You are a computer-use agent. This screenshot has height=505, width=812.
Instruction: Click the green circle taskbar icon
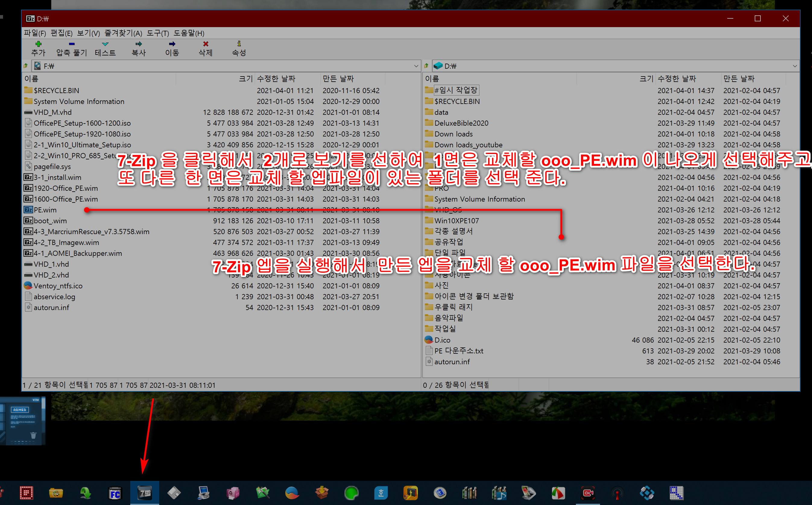(351, 493)
